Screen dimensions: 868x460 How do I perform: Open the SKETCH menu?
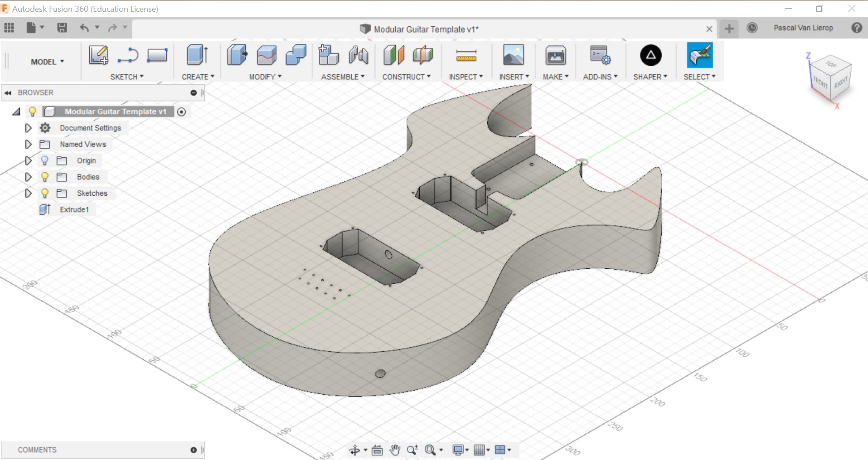coord(127,77)
